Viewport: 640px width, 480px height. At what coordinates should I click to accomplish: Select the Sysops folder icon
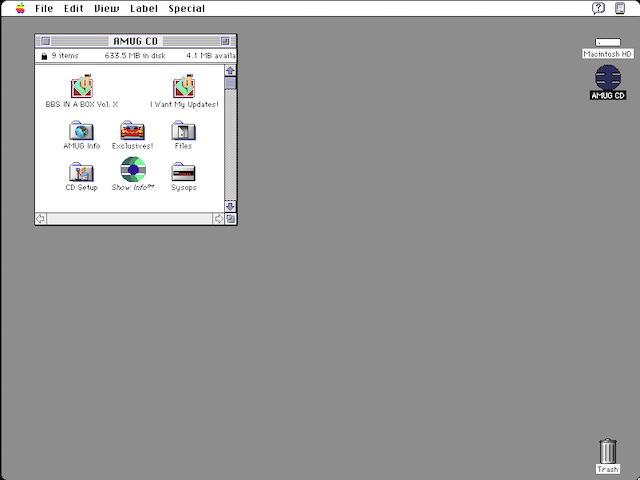click(x=183, y=172)
